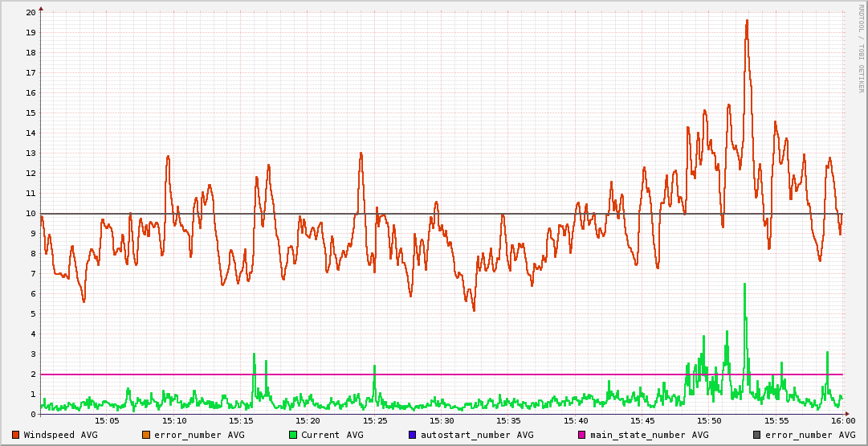Image resolution: width=868 pixels, height=446 pixels.
Task: Click the 15:45 time axis label
Action: tap(642, 421)
